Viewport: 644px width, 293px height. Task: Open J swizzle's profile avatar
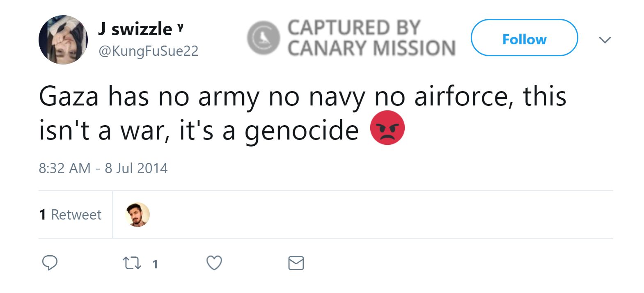click(x=63, y=40)
